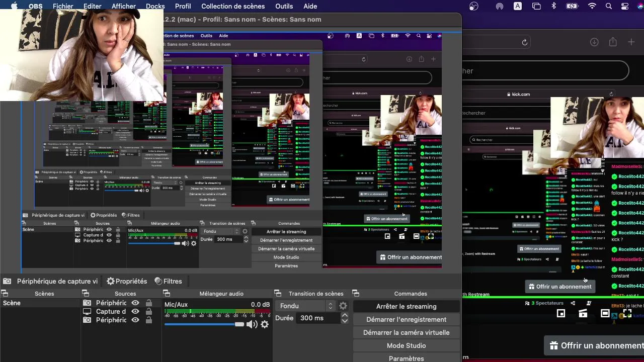Click Arrêter le streaming
This screenshot has height=362, width=644.
407,306
